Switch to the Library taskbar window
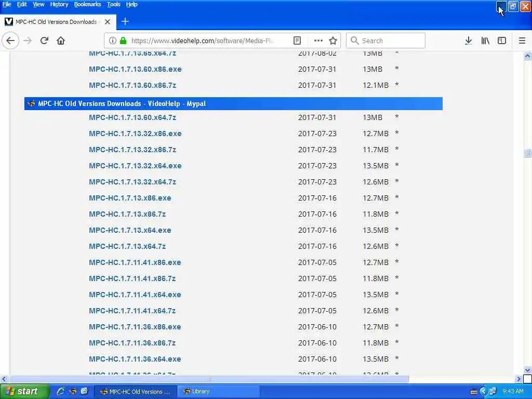Image resolution: width=532 pixels, height=399 pixels. [x=218, y=392]
